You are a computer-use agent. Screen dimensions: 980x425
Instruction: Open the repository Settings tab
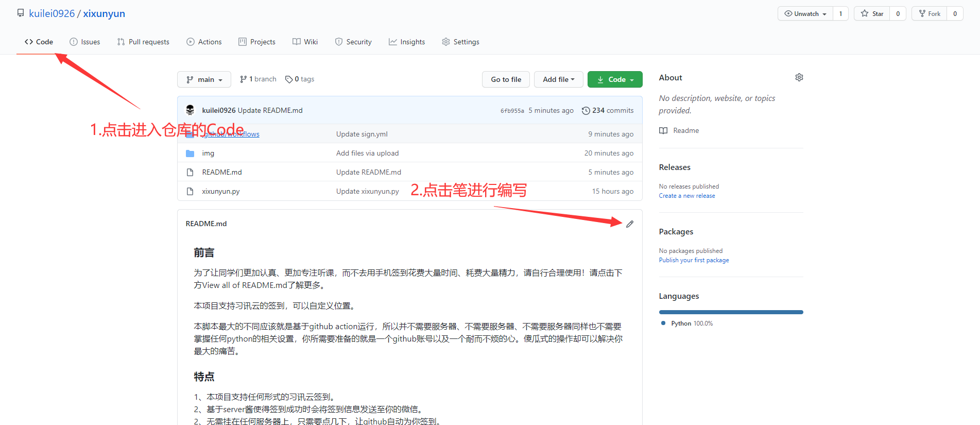tap(460, 42)
